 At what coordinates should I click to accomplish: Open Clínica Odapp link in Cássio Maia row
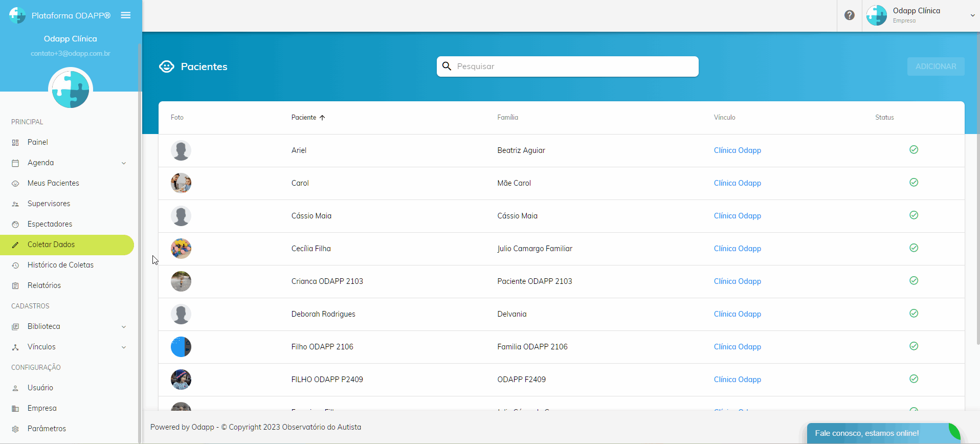737,216
